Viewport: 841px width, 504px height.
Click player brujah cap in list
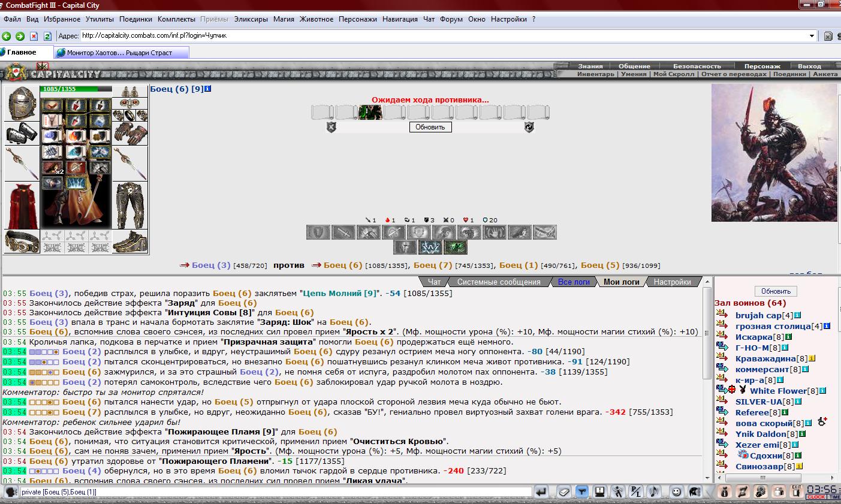point(758,315)
